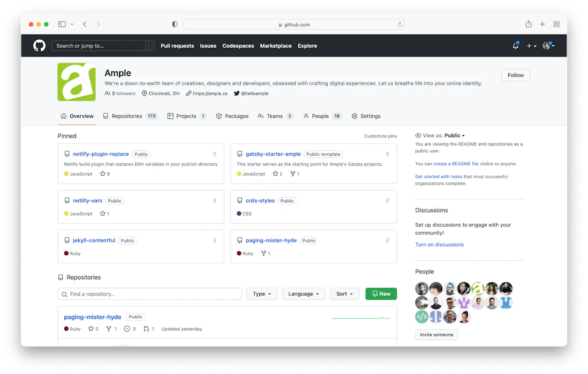
Task: Open the Language filter dropdown
Action: pyautogui.click(x=304, y=294)
